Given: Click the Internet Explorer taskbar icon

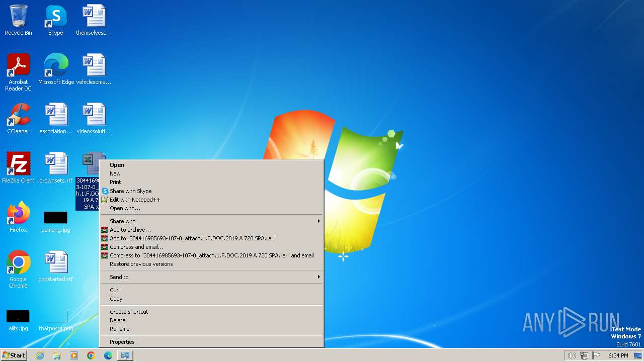Looking at the screenshot, I should click(40, 355).
